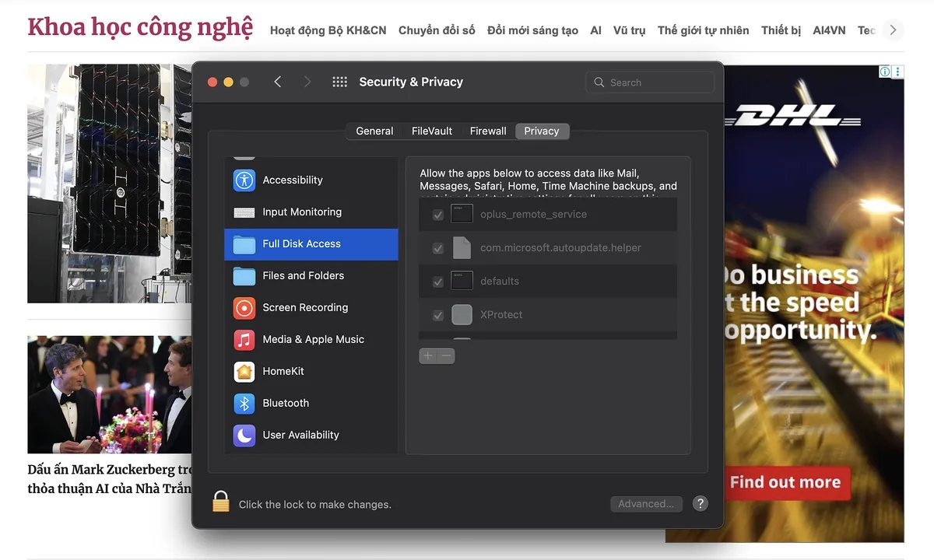The height and width of the screenshot is (560, 934).
Task: Click the Accessibility icon in sidebar
Action: click(x=244, y=180)
